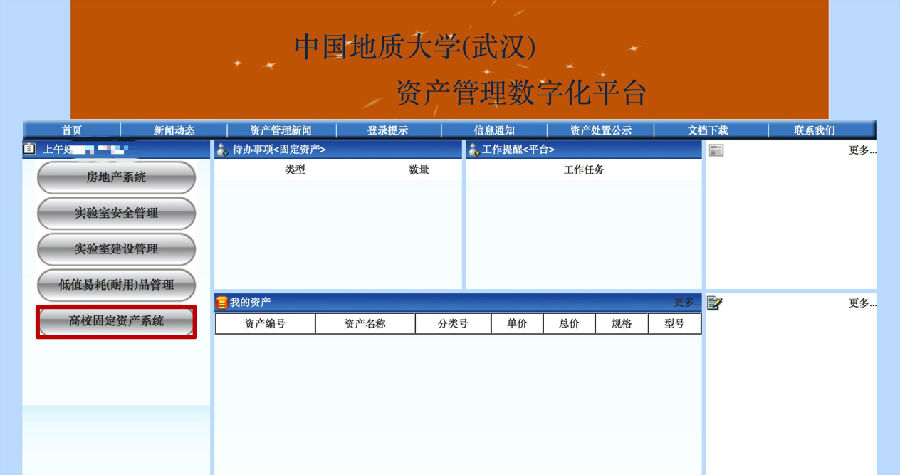Click the 资产名称 column header
The image size is (900, 475).
point(365,324)
